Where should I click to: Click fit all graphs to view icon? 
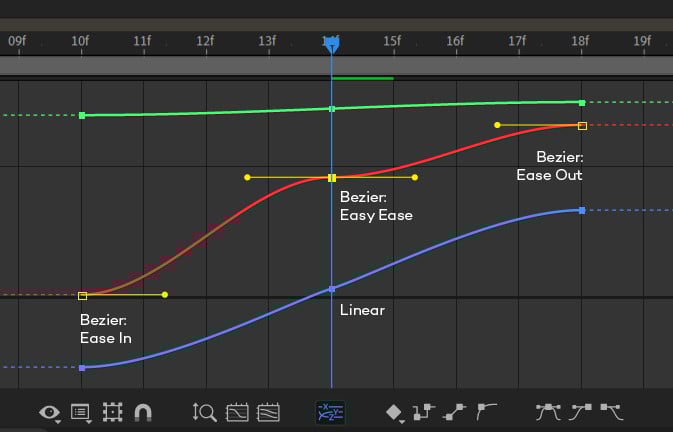tap(268, 411)
